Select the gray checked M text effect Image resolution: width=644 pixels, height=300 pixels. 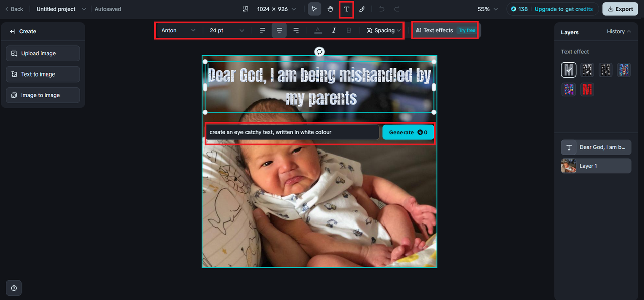pyautogui.click(x=569, y=69)
